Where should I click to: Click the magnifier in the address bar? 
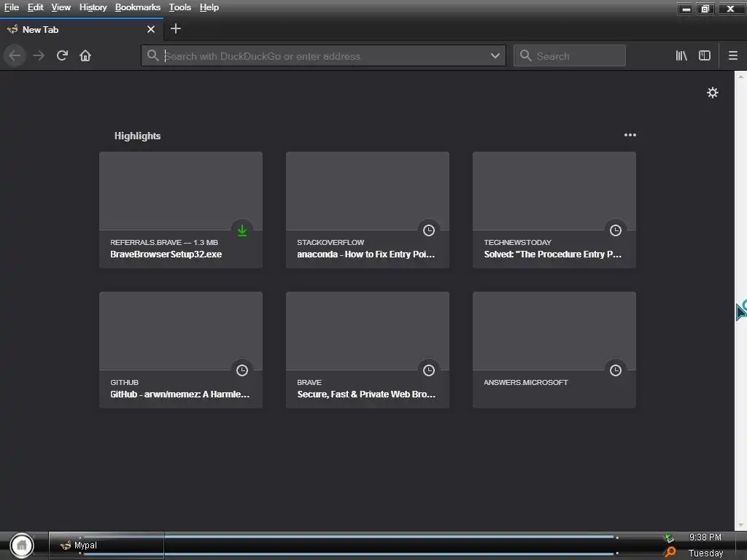tap(152, 55)
